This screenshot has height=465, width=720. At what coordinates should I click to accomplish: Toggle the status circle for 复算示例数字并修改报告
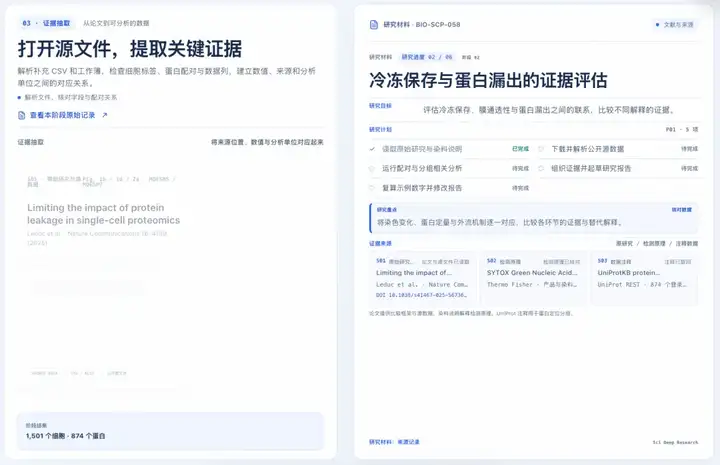(x=372, y=188)
